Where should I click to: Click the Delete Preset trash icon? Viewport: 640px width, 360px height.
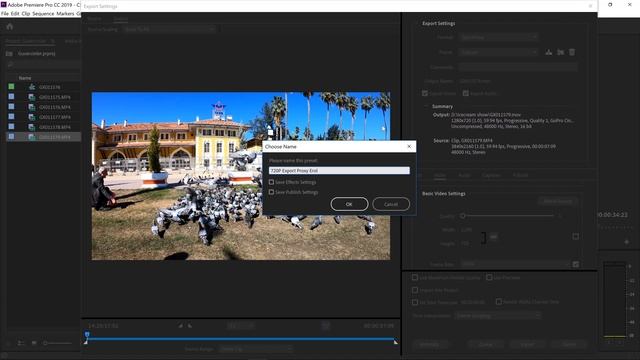pos(572,52)
